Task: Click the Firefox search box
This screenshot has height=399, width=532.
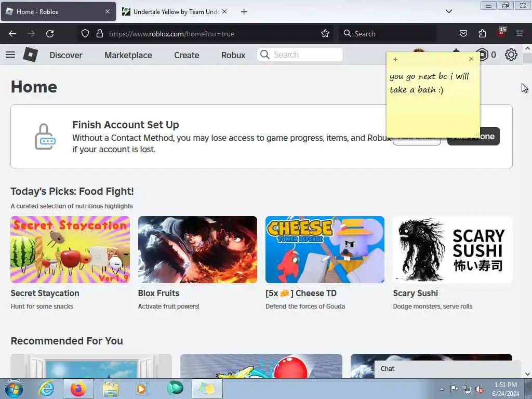Action: coord(387,34)
